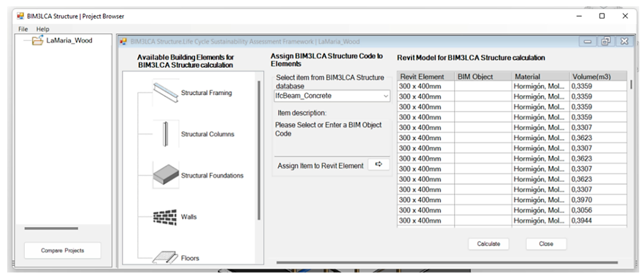Click the Revit Element column header
Viewport: 644px width, 279px height.
click(422, 77)
